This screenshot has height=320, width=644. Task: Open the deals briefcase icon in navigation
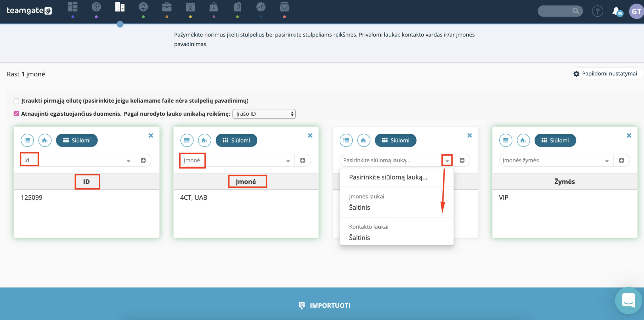click(x=167, y=7)
